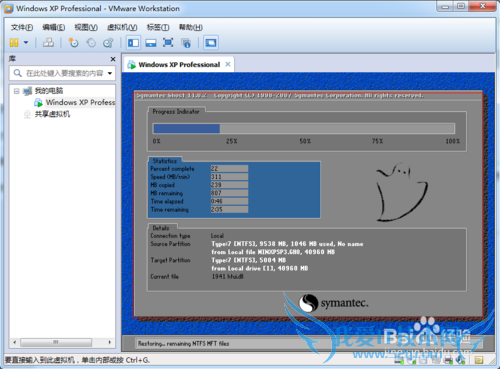500x369 pixels.
Task: Toggle Unity mode icon
Action: point(186,43)
